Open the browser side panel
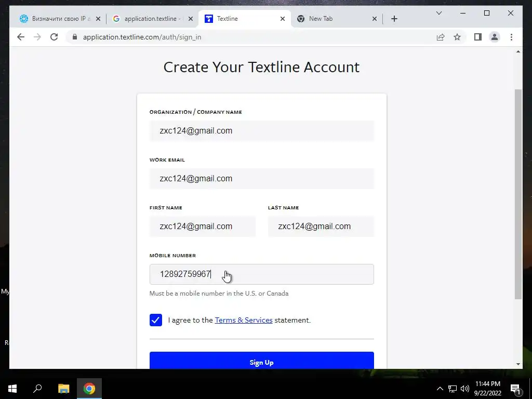This screenshot has height=399, width=532. [x=478, y=37]
